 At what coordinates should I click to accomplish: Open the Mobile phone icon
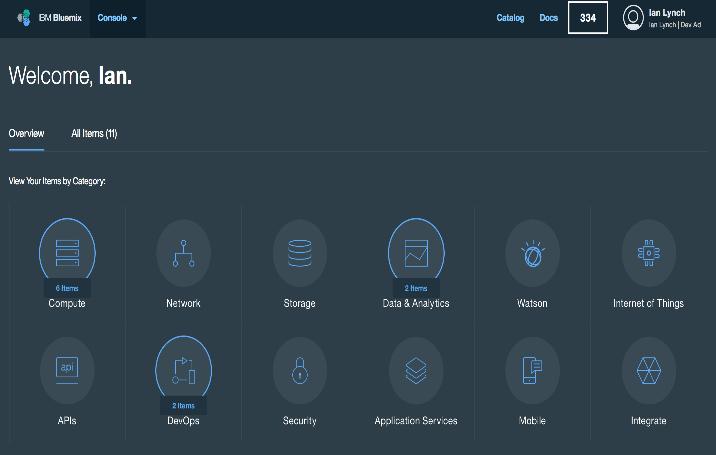tap(532, 370)
